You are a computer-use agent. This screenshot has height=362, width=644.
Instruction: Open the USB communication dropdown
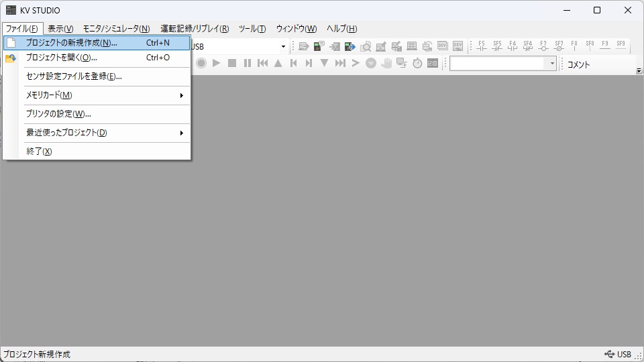point(283,47)
